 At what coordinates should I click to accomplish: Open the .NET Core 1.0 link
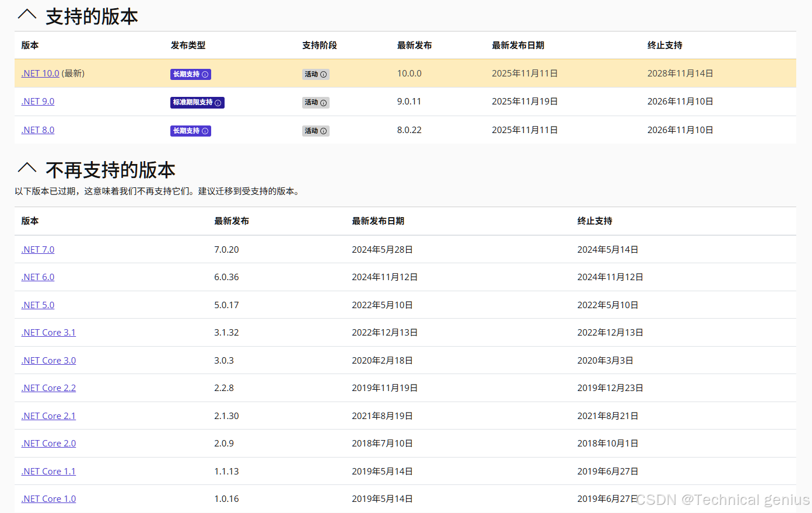[48, 499]
